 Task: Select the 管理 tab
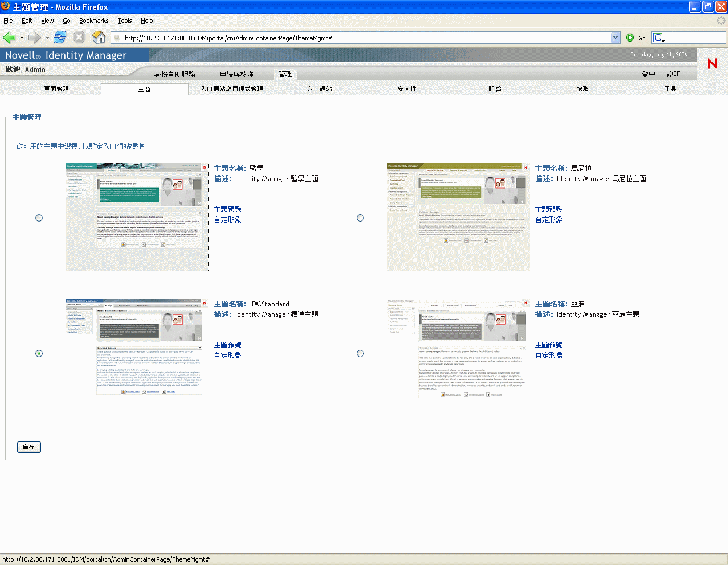pyautogui.click(x=285, y=74)
